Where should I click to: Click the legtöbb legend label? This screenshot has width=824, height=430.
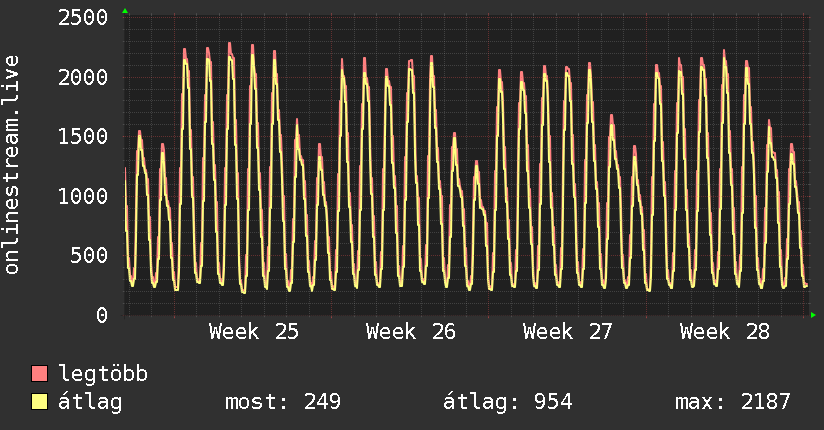click(103, 374)
